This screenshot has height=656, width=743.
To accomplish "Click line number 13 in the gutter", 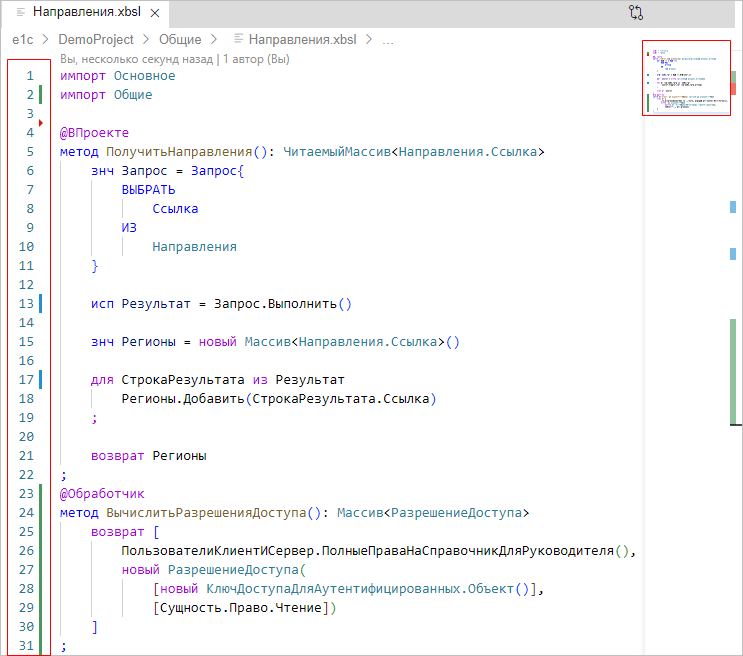I will (x=26, y=304).
